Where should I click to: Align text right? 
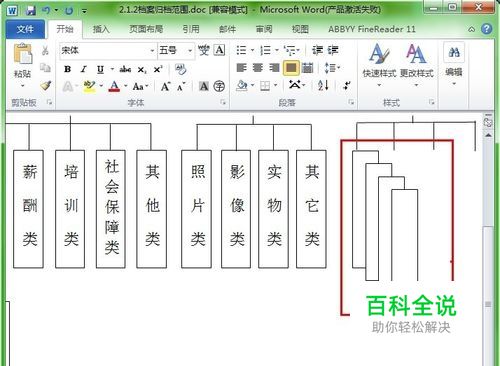click(x=274, y=68)
